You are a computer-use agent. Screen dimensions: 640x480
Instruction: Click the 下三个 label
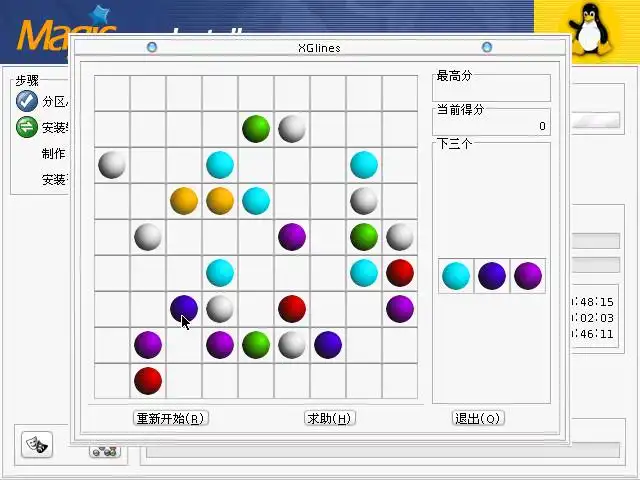pyautogui.click(x=454, y=144)
